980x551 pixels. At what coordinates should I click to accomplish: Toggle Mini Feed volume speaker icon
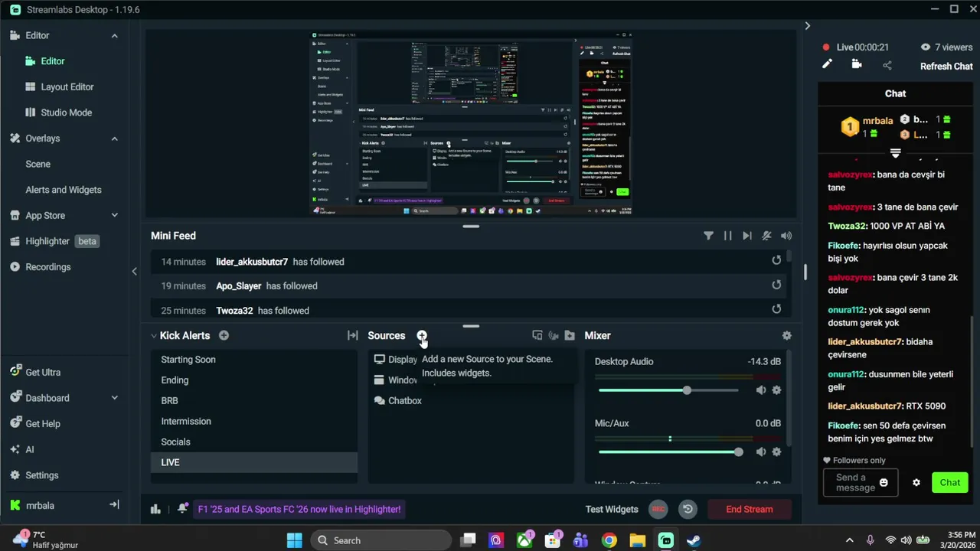786,236
